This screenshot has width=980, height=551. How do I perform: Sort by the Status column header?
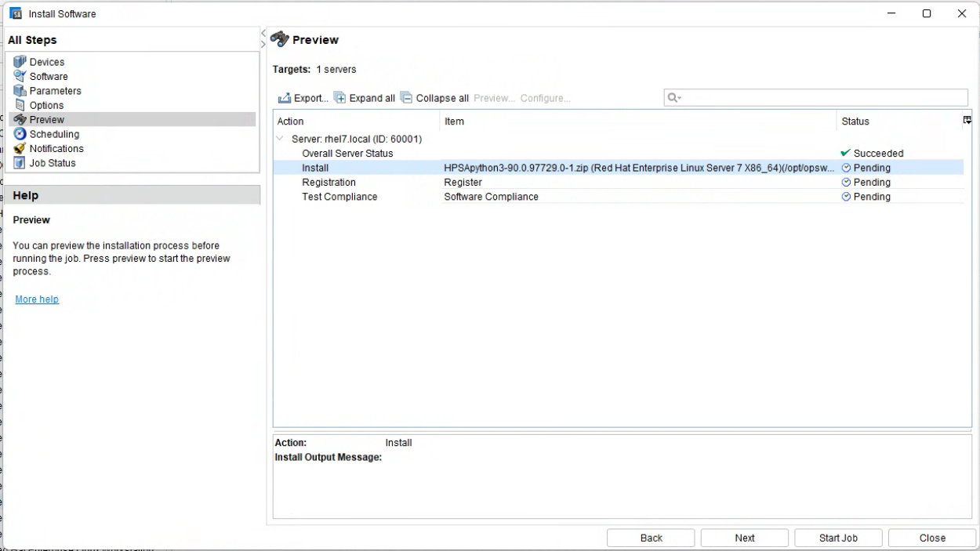tap(899, 121)
